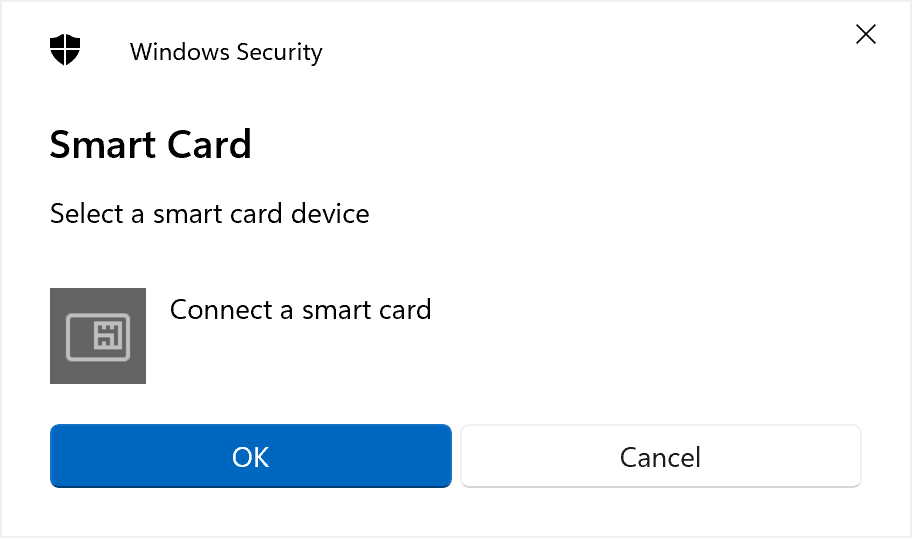Viewport: 912px width, 538px height.
Task: Tap the black shield logo beside the title
Action: [65, 49]
